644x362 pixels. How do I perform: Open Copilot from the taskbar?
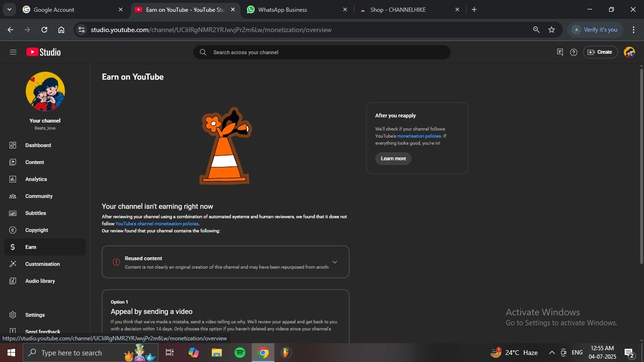pyautogui.click(x=194, y=353)
